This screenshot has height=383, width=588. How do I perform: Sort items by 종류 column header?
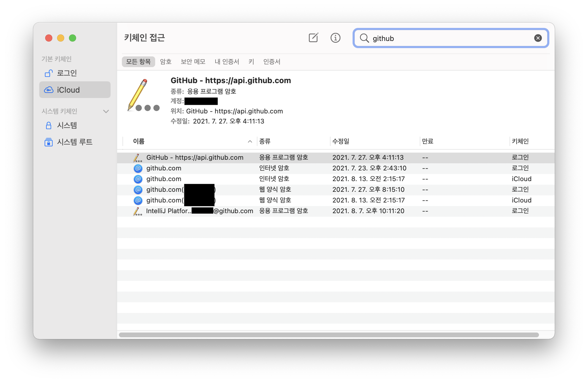tap(265, 141)
